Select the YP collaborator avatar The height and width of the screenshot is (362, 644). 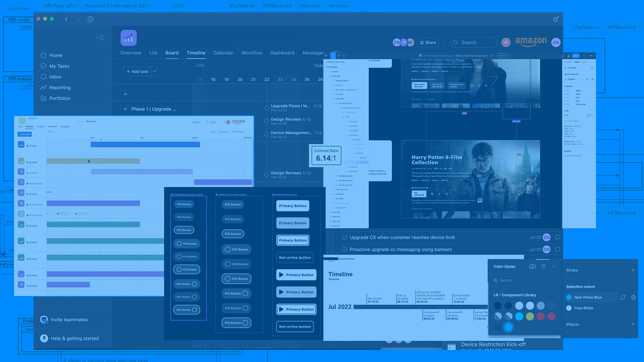[404, 43]
